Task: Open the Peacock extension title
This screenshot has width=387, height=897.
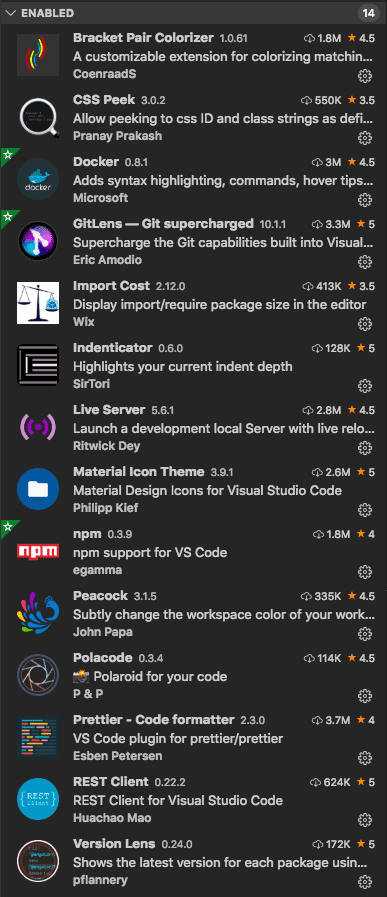Action: 100,596
